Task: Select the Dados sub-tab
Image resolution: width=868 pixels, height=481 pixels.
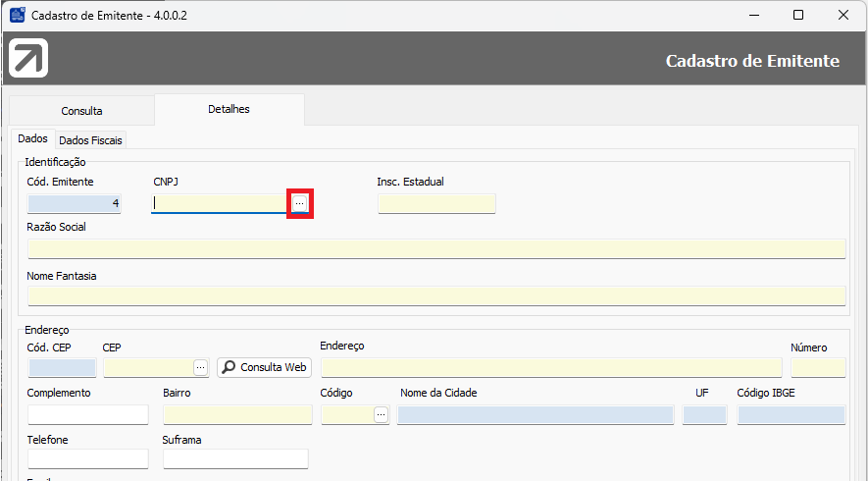Action: [32, 139]
